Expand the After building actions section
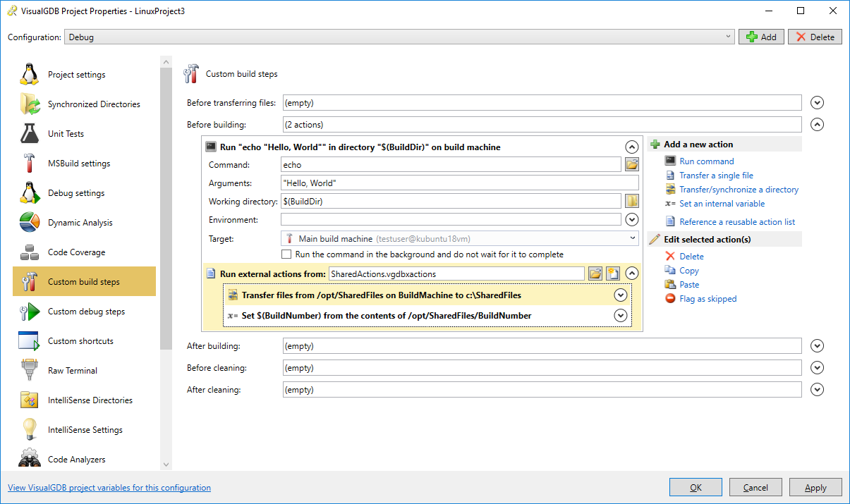Viewport: 850px width, 504px height. [x=817, y=345]
